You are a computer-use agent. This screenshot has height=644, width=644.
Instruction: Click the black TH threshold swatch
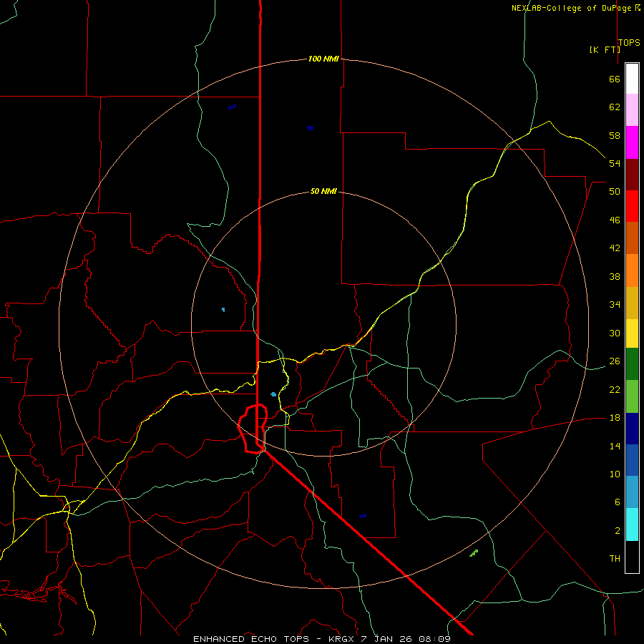coord(632,557)
